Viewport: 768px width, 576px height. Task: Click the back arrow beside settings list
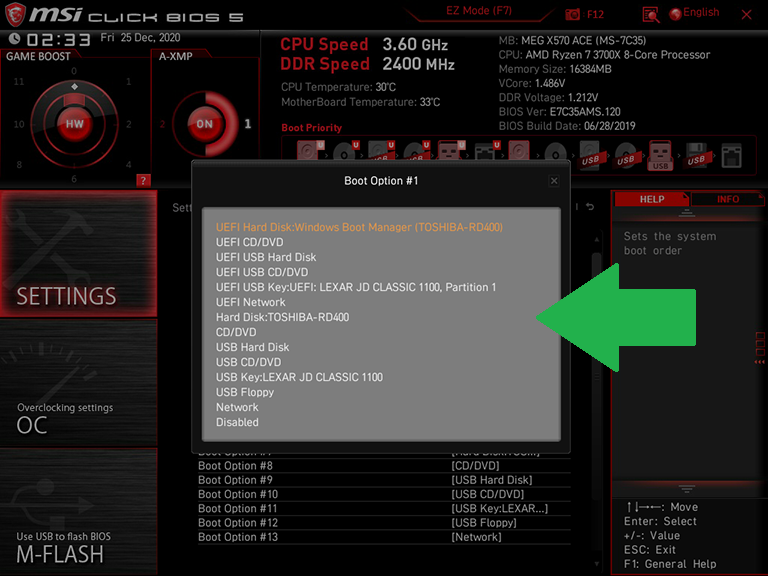[x=590, y=207]
